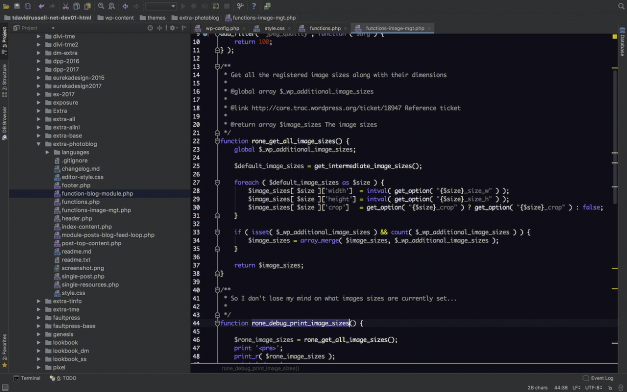Close the style.css tab

290,28
